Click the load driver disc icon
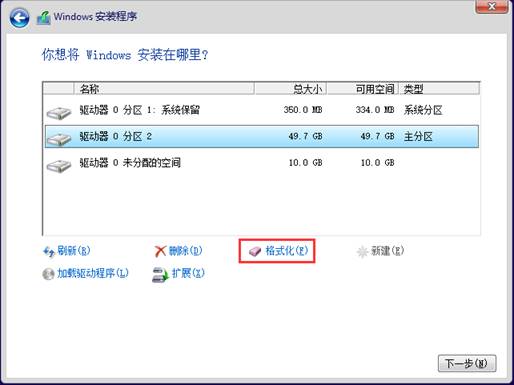 [x=48, y=274]
